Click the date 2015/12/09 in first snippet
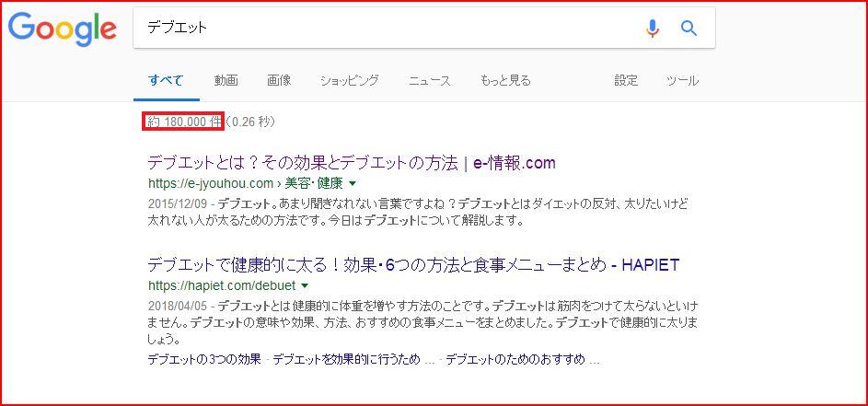Viewport: 868px width, 406px height. 179,203
